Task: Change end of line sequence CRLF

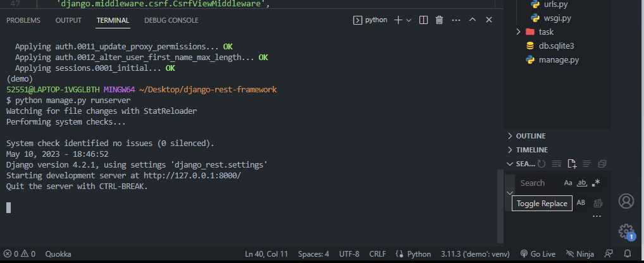Action: click(x=378, y=254)
